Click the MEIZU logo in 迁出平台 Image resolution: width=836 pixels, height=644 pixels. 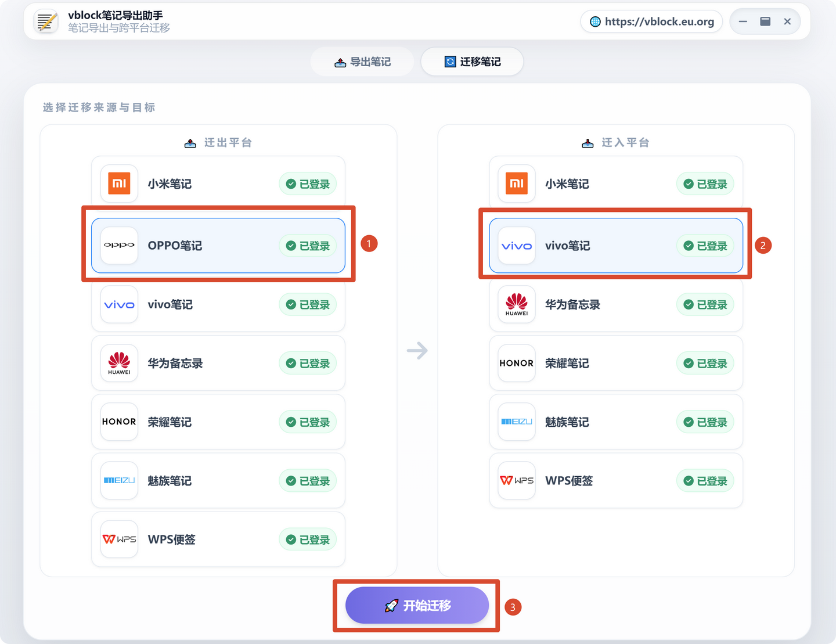tap(119, 480)
